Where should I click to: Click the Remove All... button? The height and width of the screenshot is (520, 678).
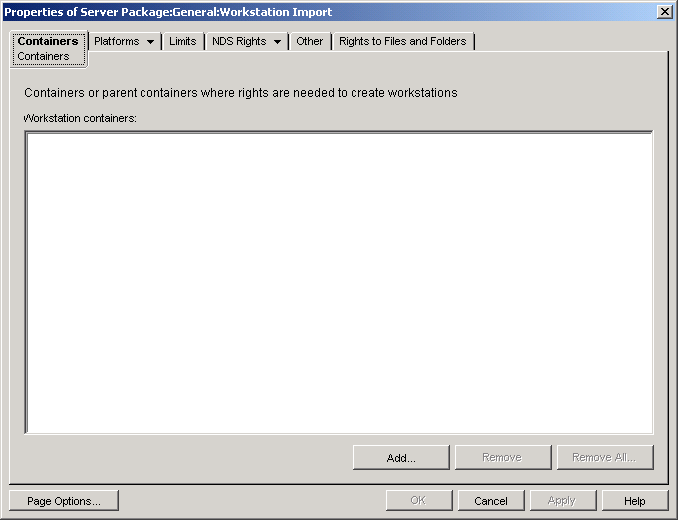605,457
